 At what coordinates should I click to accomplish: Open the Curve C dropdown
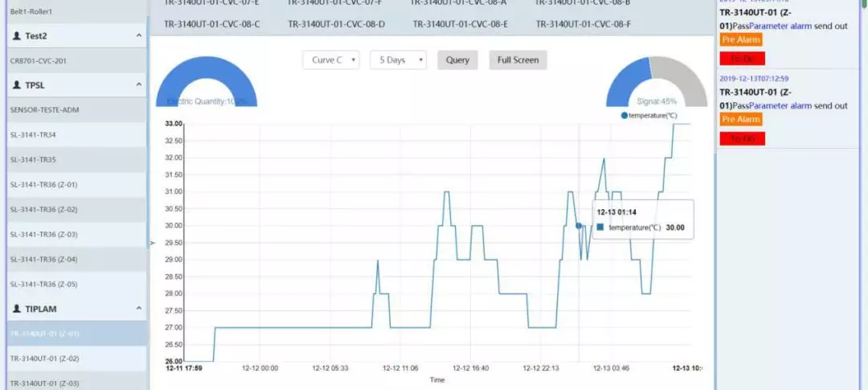(x=331, y=60)
